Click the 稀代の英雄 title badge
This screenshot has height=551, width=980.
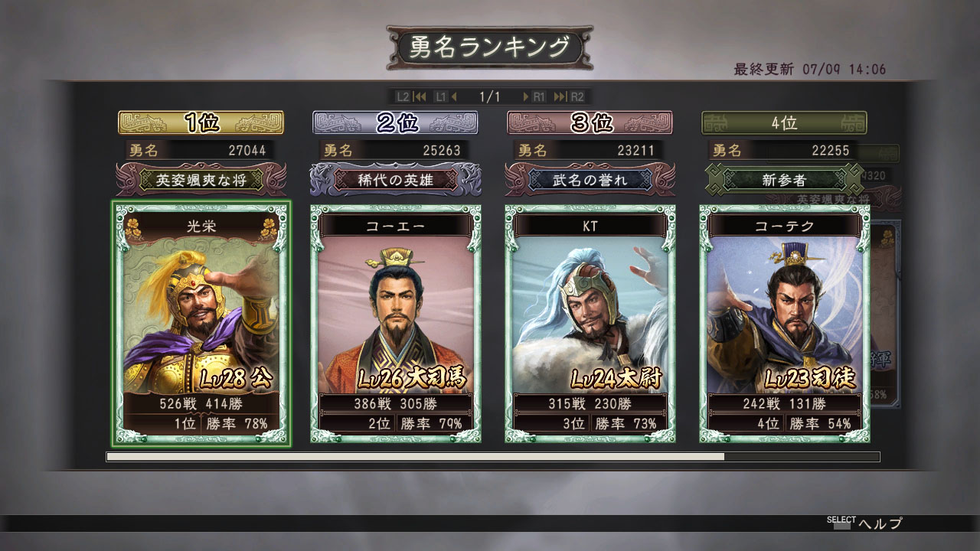pyautogui.click(x=396, y=181)
